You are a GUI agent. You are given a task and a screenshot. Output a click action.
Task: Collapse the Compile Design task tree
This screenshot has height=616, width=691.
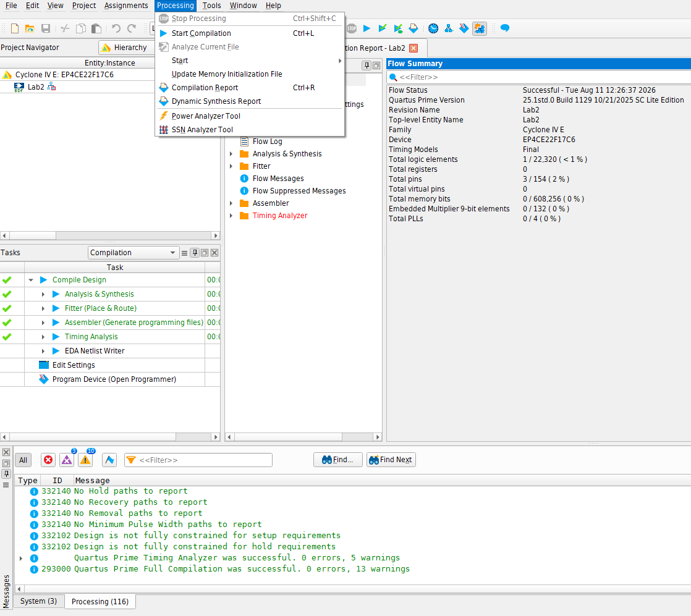(x=31, y=280)
